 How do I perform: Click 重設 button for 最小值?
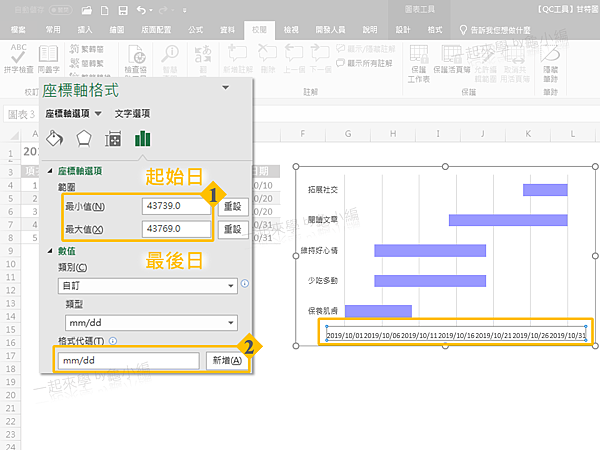[x=233, y=207]
